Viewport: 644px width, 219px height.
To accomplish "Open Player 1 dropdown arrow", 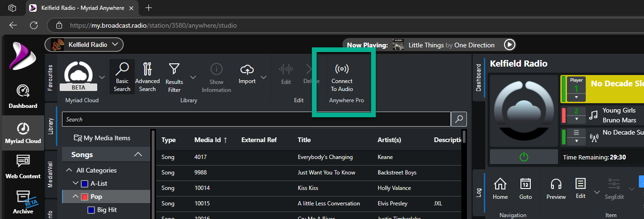I will click(x=576, y=97).
